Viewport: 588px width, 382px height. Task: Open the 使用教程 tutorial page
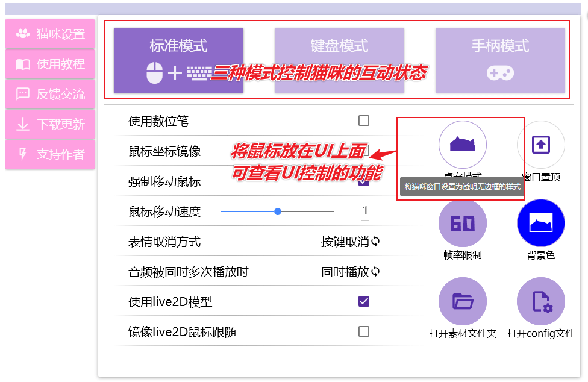tap(49, 63)
